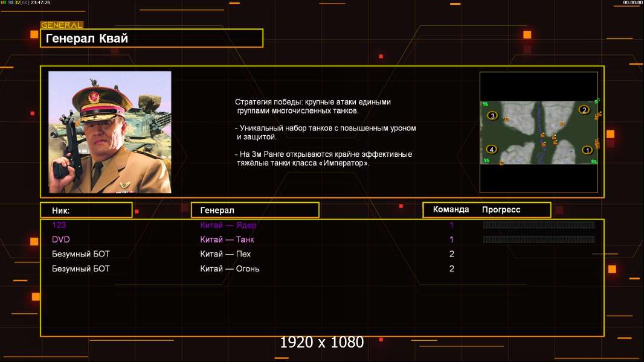Click Китай — Танк general entry
The width and height of the screenshot is (644, 362).
pos(227,240)
